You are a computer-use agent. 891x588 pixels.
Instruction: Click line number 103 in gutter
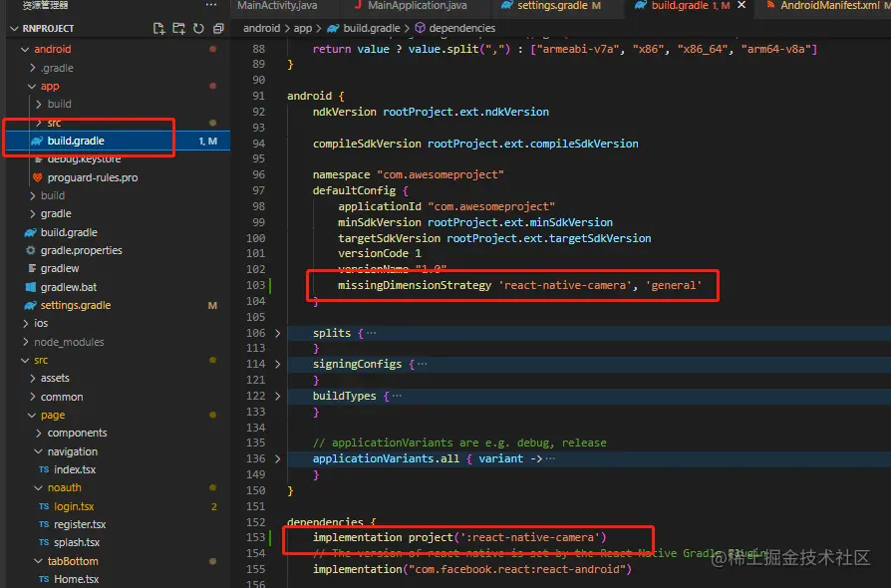pyautogui.click(x=256, y=285)
